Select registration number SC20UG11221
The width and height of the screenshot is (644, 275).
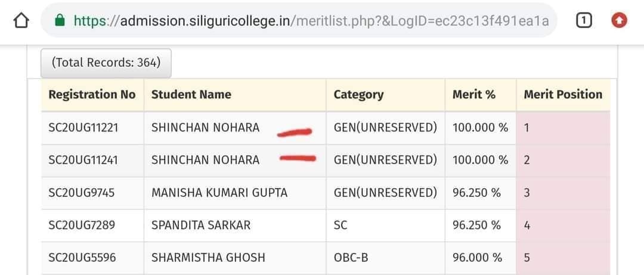83,128
